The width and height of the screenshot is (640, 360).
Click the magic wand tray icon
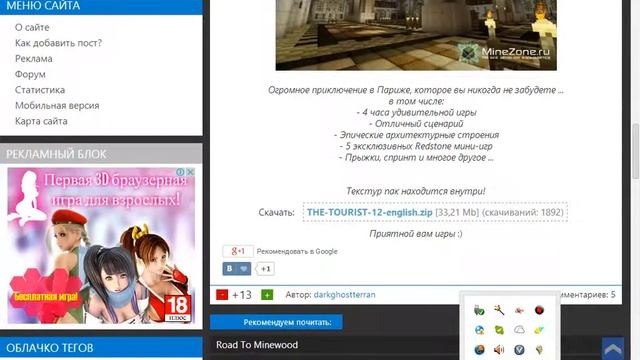[x=499, y=310]
